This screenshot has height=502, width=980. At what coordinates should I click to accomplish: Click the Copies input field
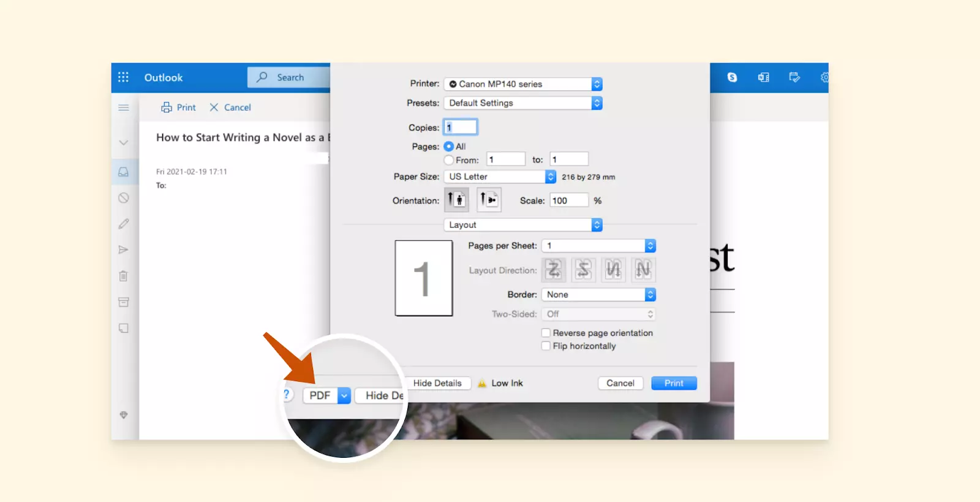(x=461, y=127)
